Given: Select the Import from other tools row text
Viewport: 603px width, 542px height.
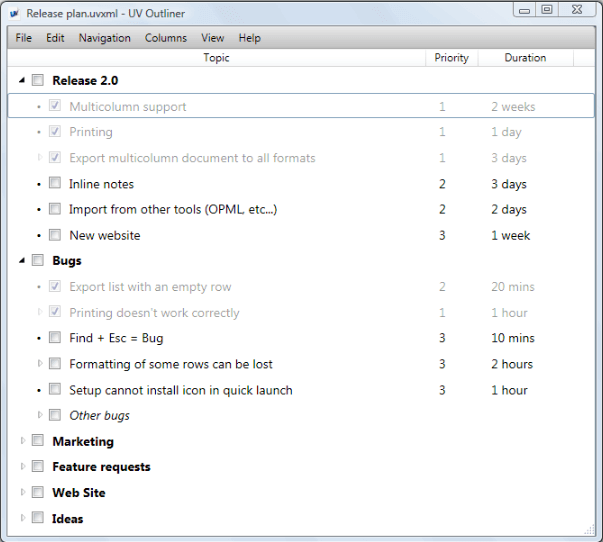Looking at the screenshot, I should pyautogui.click(x=172, y=210).
